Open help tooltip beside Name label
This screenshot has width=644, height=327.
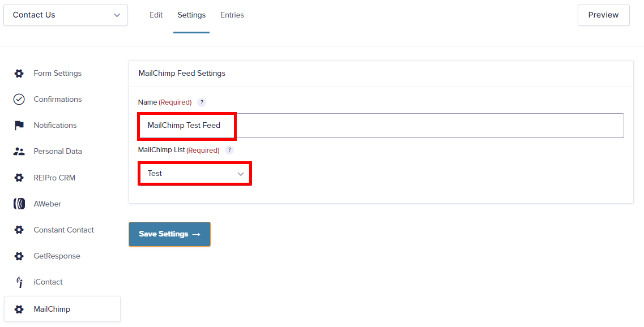[202, 102]
